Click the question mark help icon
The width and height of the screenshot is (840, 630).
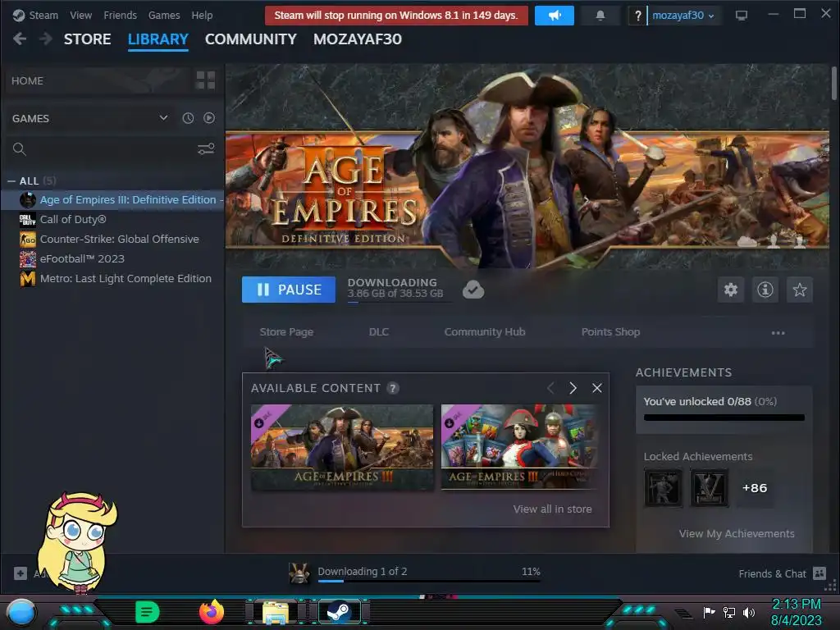point(637,16)
